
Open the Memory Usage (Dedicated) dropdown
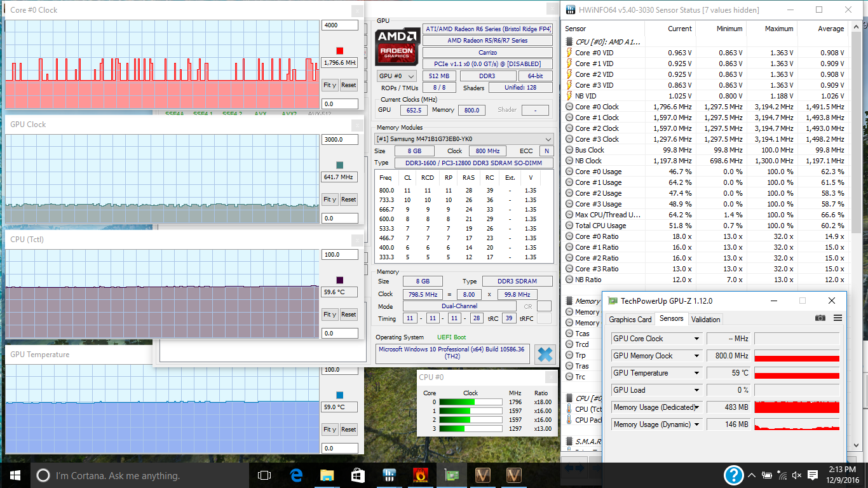click(696, 407)
